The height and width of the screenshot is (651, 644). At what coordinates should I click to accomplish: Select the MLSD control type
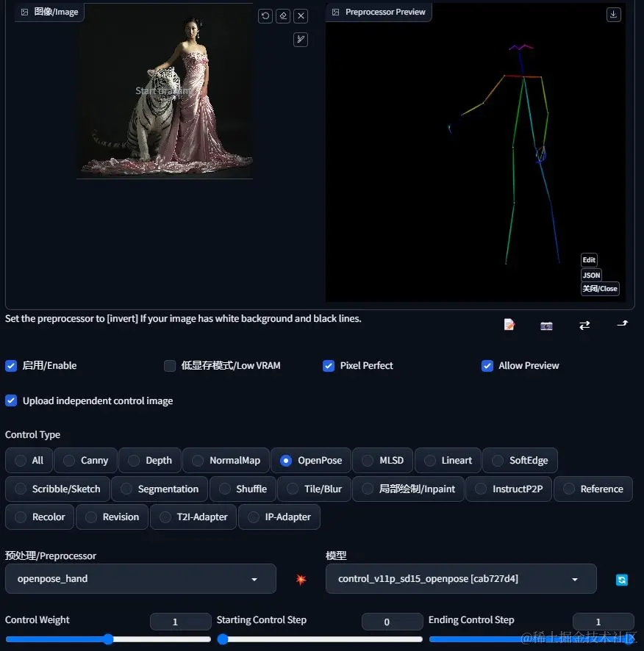point(383,461)
